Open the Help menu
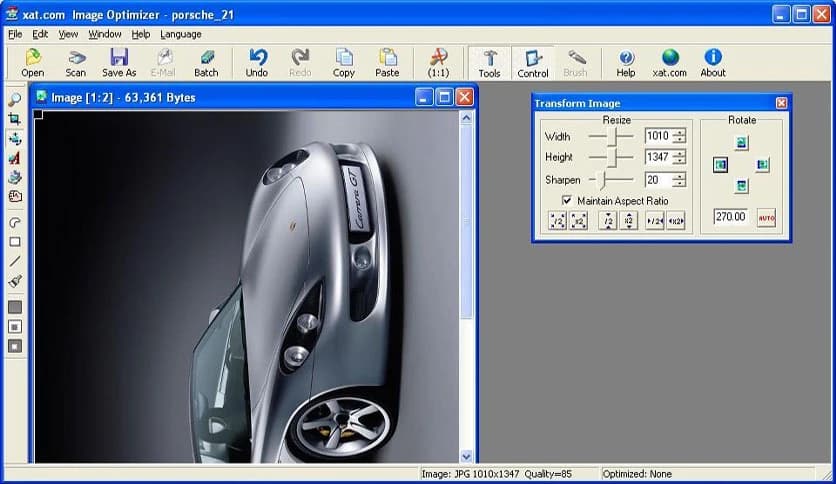This screenshot has width=836, height=484. (x=141, y=34)
